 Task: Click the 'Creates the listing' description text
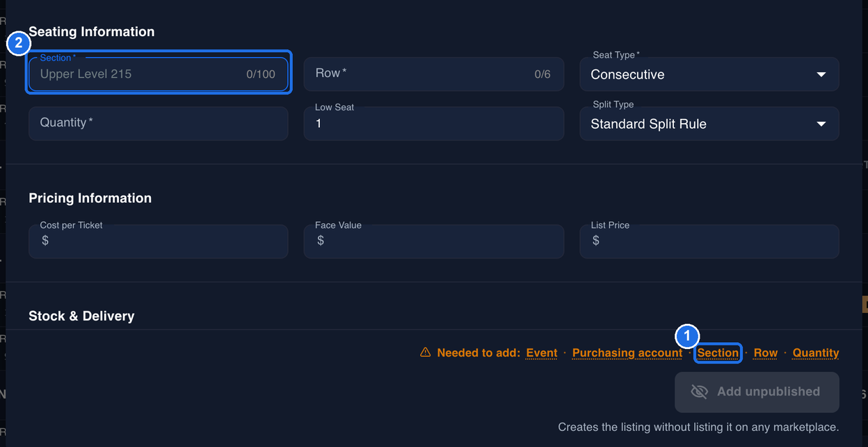click(698, 428)
